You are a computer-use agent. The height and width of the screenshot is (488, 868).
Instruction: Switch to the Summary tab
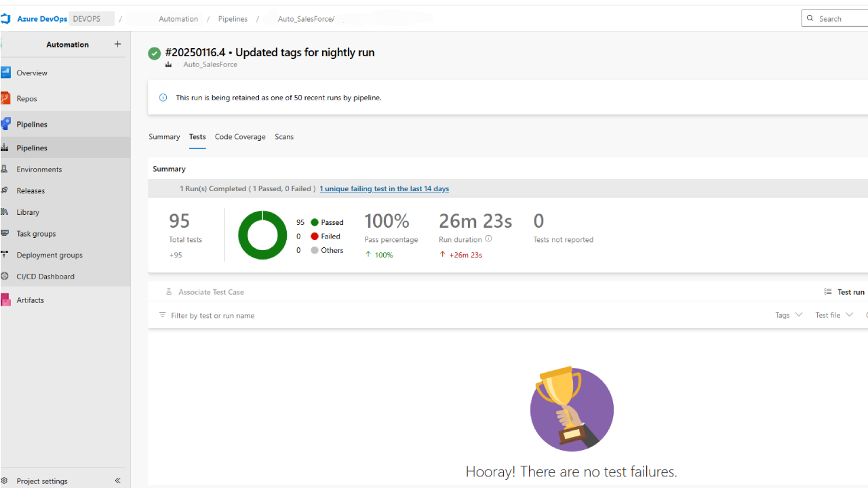tap(164, 137)
